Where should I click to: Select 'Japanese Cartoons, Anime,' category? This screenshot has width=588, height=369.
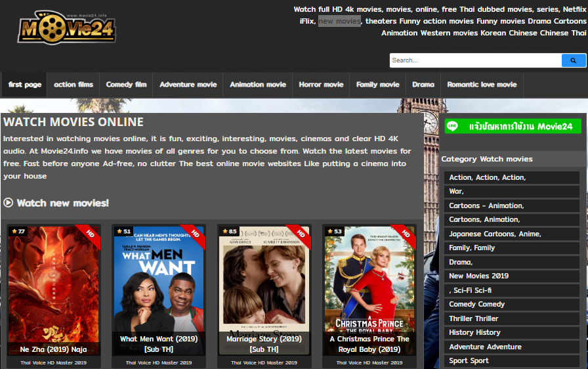512,234
